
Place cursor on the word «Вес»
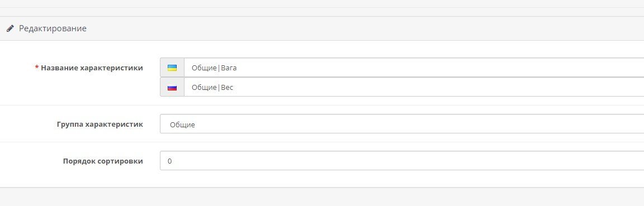coord(227,88)
